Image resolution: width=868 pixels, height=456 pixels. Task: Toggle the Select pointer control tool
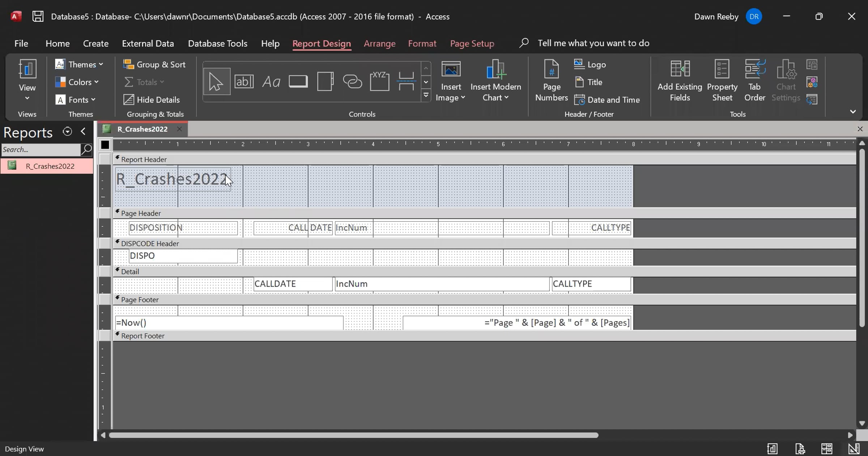(216, 81)
